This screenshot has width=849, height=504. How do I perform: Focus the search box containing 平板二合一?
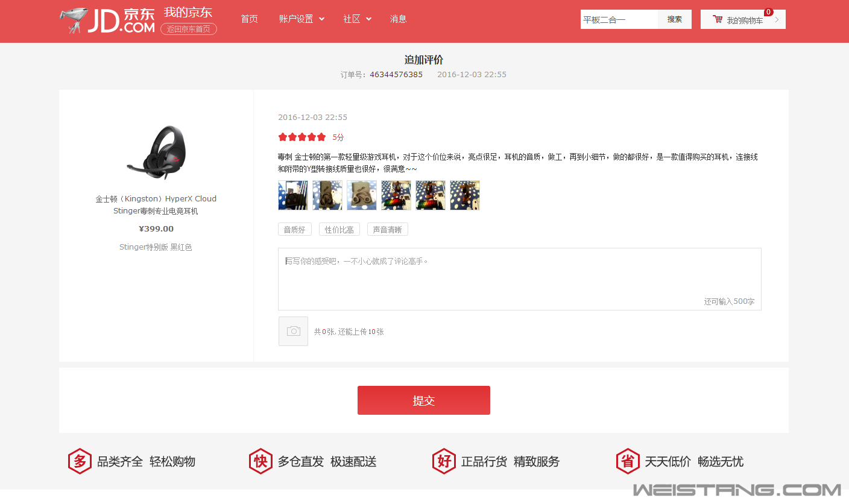click(x=619, y=19)
